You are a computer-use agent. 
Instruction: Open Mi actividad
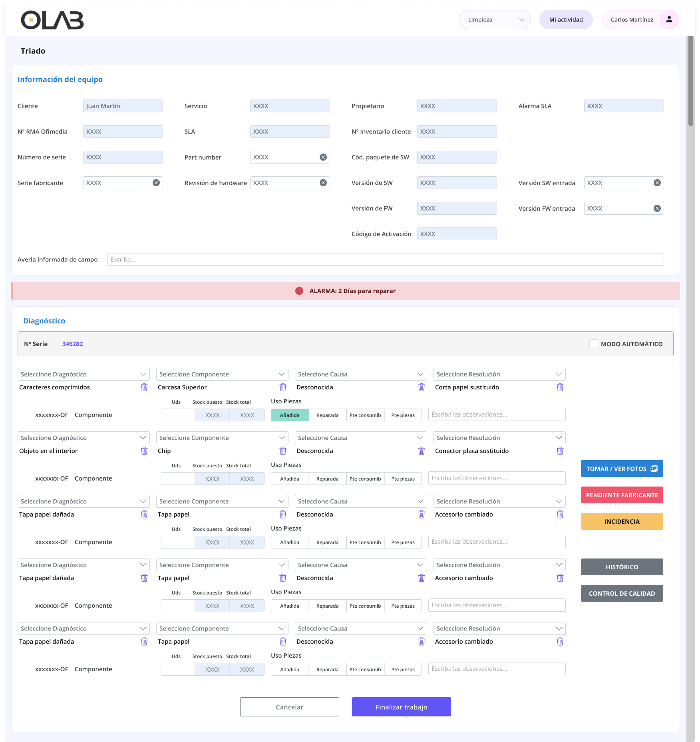tap(566, 20)
